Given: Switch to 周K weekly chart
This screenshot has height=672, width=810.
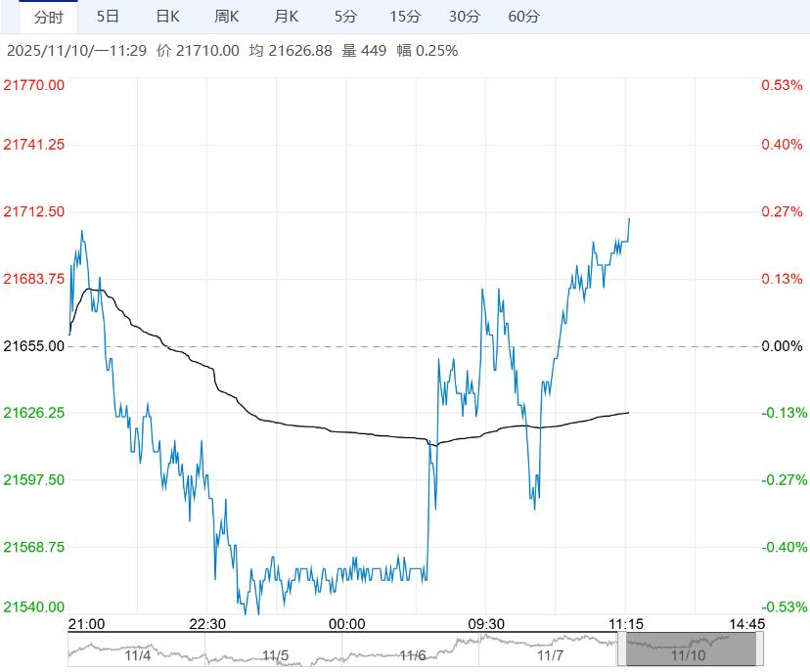Looking at the screenshot, I should pyautogui.click(x=227, y=17).
